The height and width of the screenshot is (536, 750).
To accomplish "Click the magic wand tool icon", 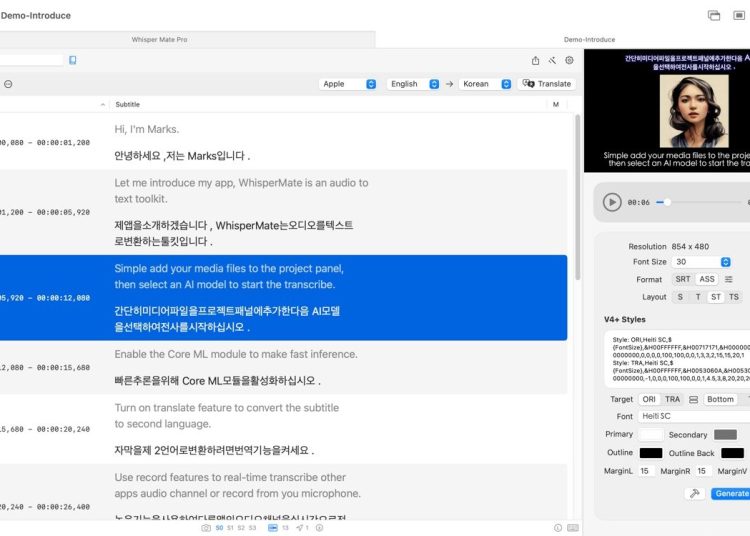I will pyautogui.click(x=552, y=60).
